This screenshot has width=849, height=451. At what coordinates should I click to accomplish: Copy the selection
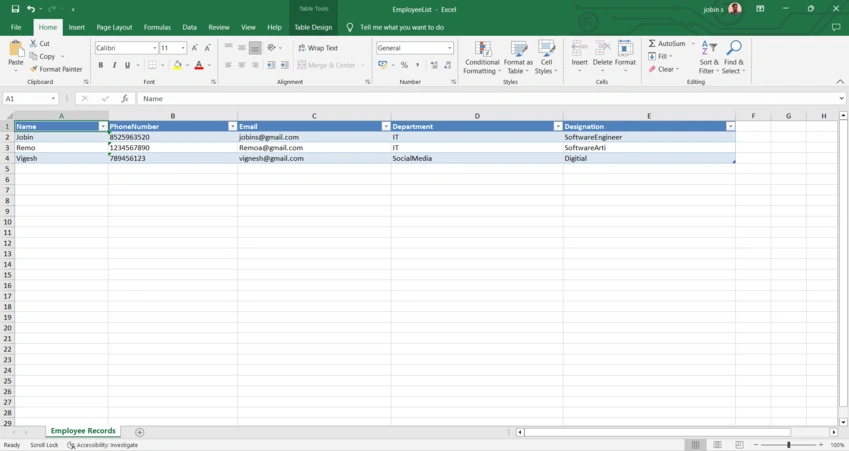pos(42,56)
